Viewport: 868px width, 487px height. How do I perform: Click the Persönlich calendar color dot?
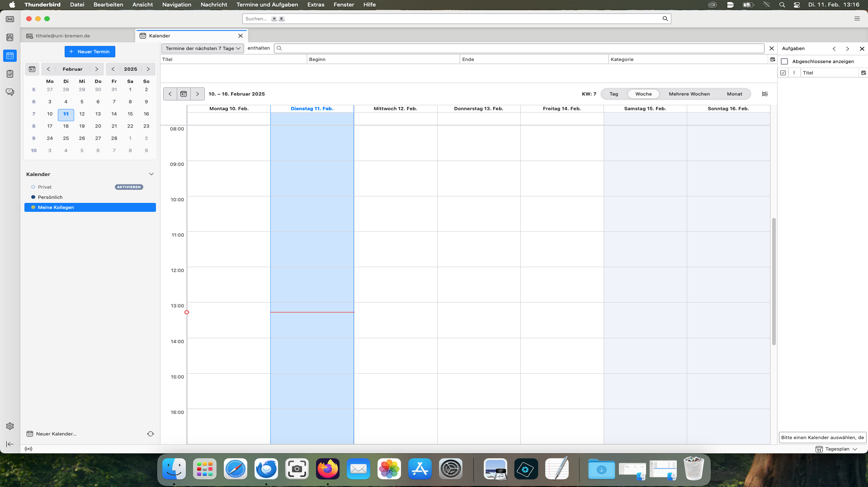pyautogui.click(x=33, y=197)
